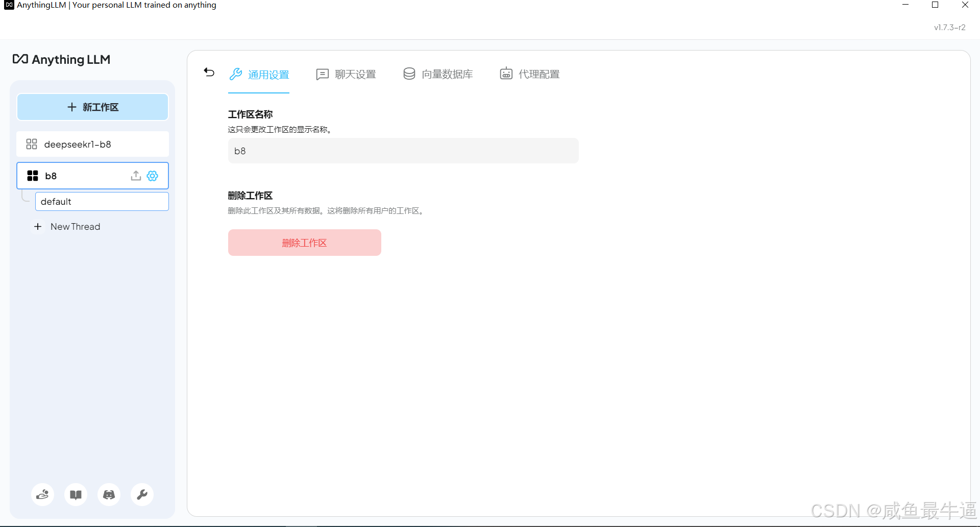Click the 新工作区 new workspace button
The width and height of the screenshot is (980, 527).
93,107
